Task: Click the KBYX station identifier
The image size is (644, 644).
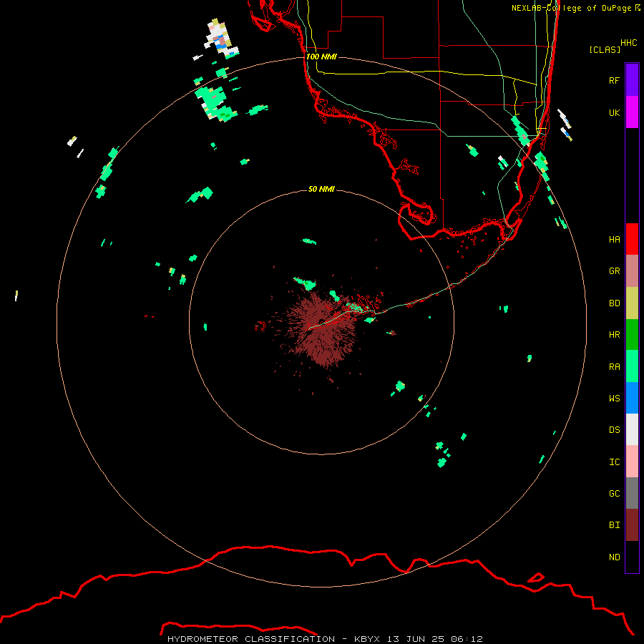Action: [367, 639]
